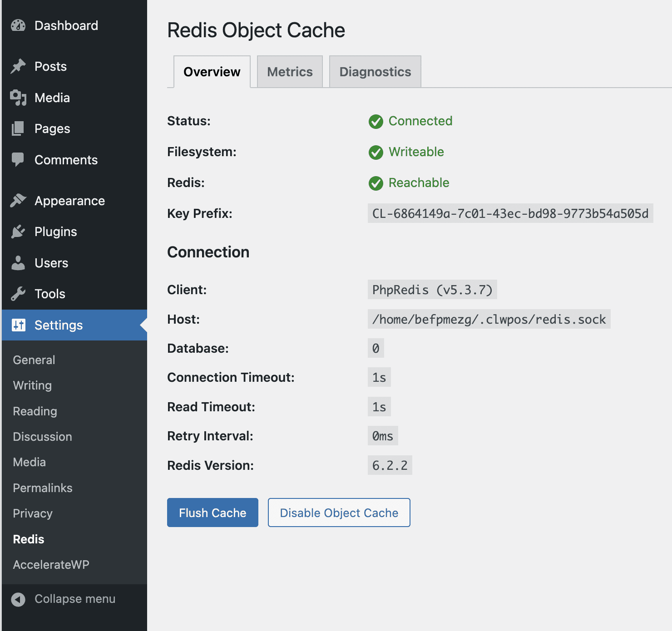The height and width of the screenshot is (631, 672).
Task: Open Privacy settings submenu link
Action: click(x=33, y=513)
